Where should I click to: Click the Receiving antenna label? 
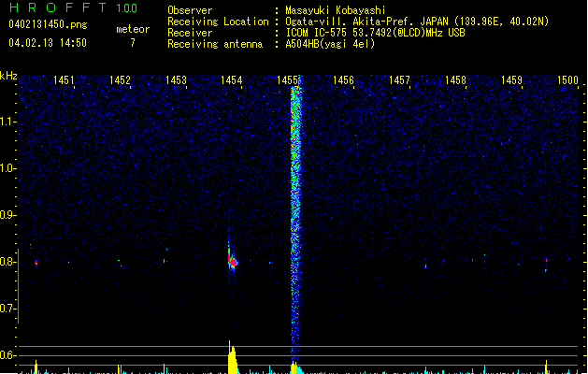point(215,44)
